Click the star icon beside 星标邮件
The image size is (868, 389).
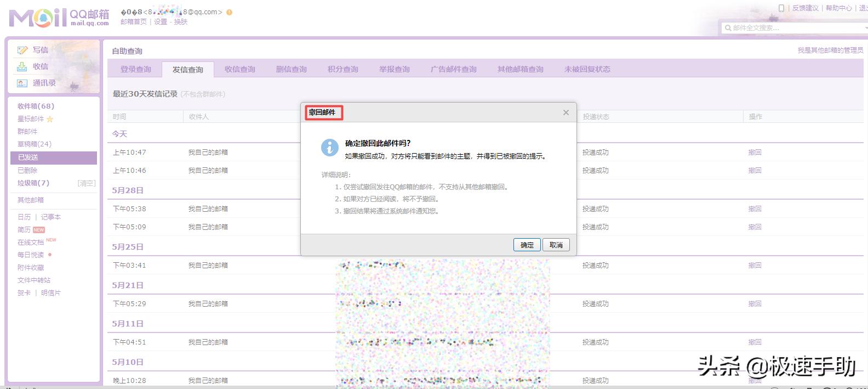50,119
